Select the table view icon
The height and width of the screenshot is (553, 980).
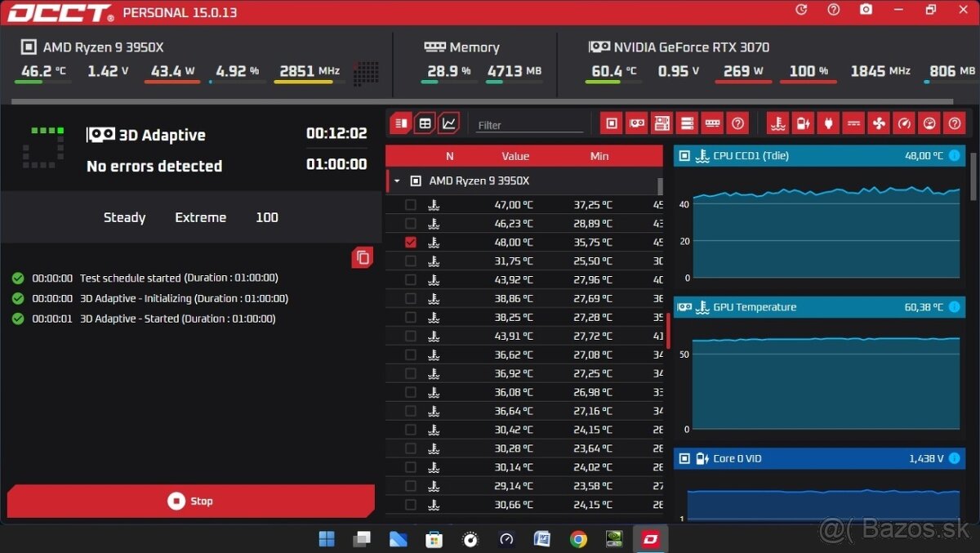click(x=424, y=122)
